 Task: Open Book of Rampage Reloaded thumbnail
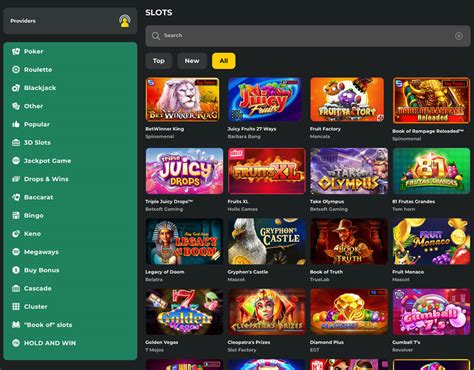(x=431, y=101)
